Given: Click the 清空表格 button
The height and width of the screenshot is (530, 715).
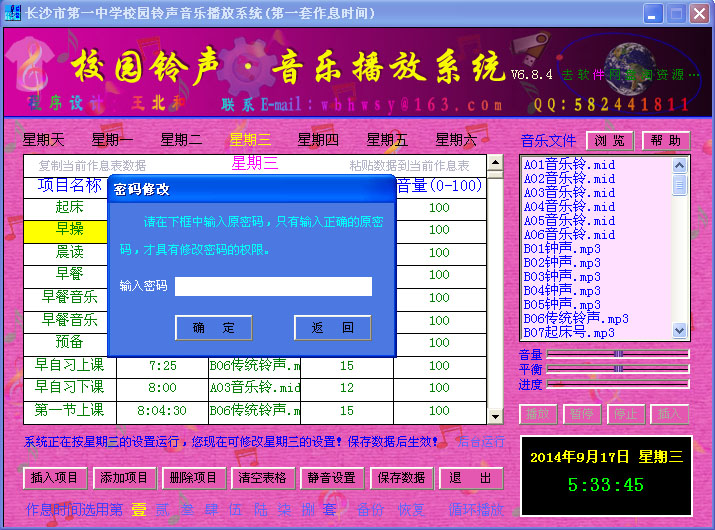Looking at the screenshot, I should 263,478.
